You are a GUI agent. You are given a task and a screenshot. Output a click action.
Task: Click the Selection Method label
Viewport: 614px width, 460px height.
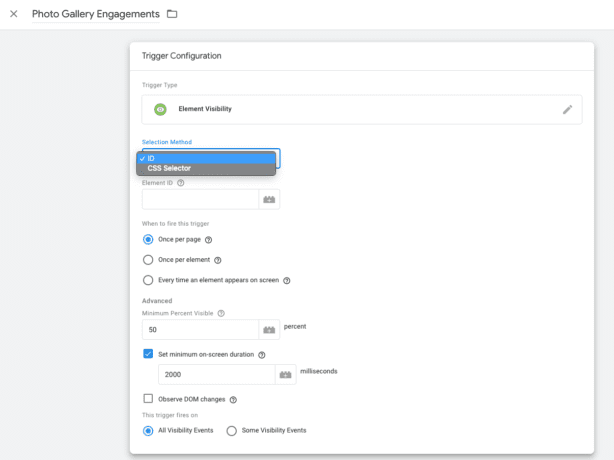pos(167,142)
